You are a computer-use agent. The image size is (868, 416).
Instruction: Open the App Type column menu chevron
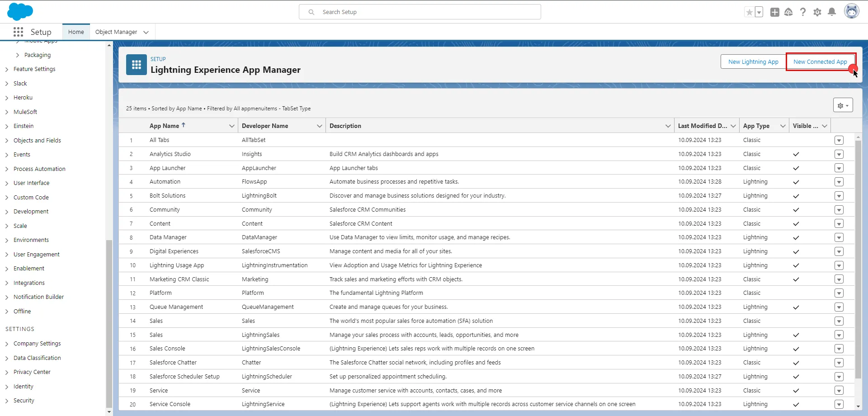point(783,126)
